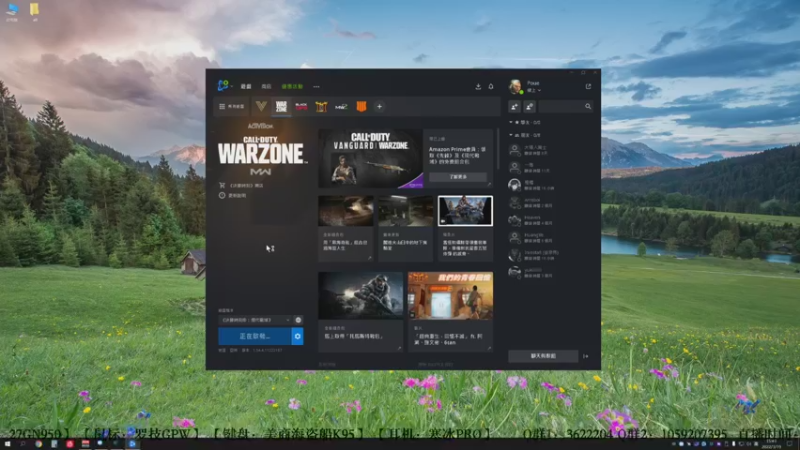Open the Battle.net logo menu
This screenshot has height=450, width=800.
pos(223,86)
